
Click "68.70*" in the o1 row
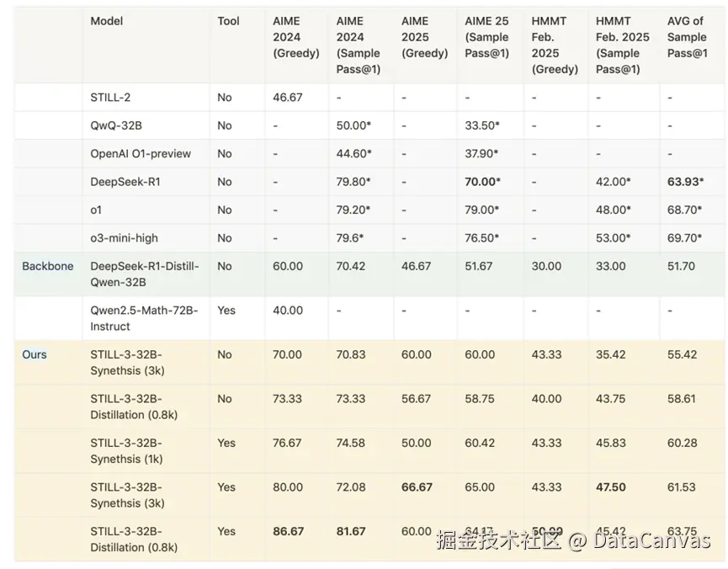click(x=684, y=210)
